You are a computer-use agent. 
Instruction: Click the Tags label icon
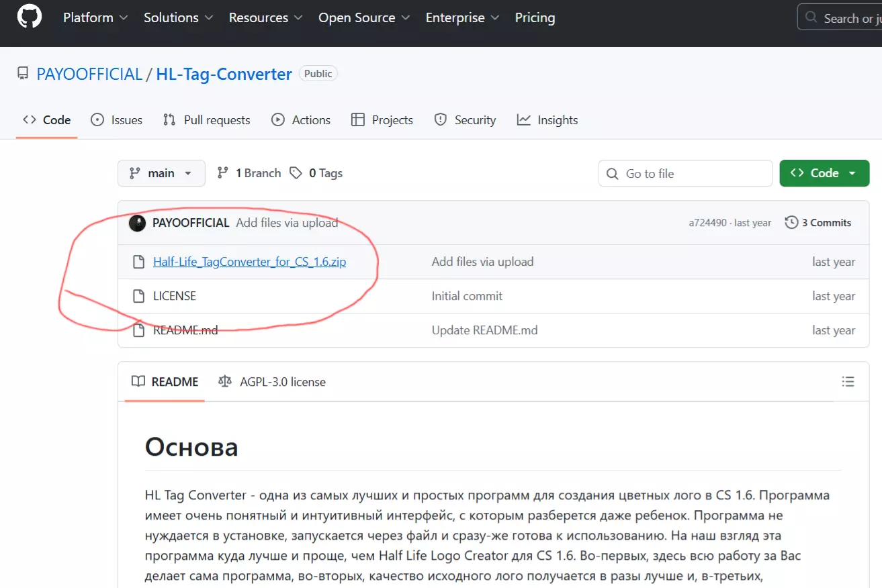296,173
